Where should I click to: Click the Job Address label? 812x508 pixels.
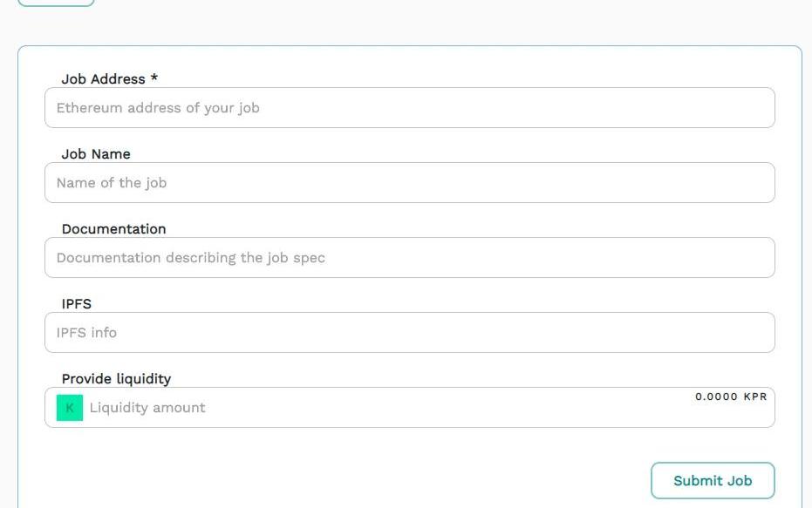[x=103, y=79]
